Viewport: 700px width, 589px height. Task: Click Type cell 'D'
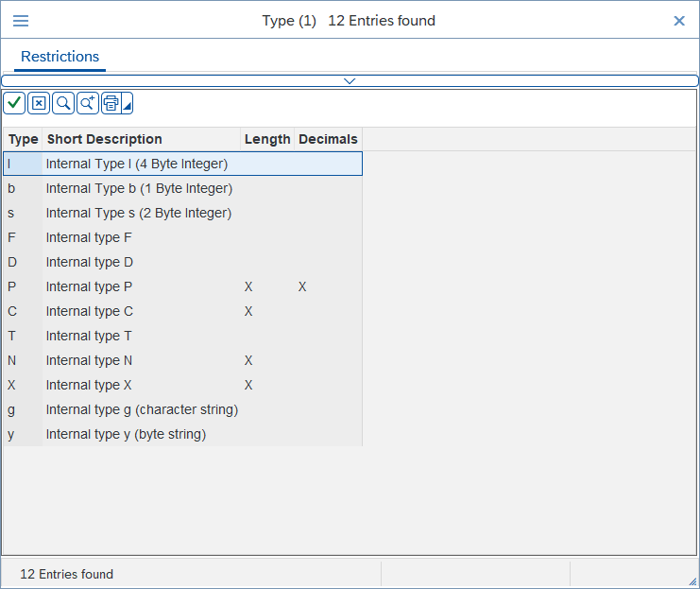(23, 262)
